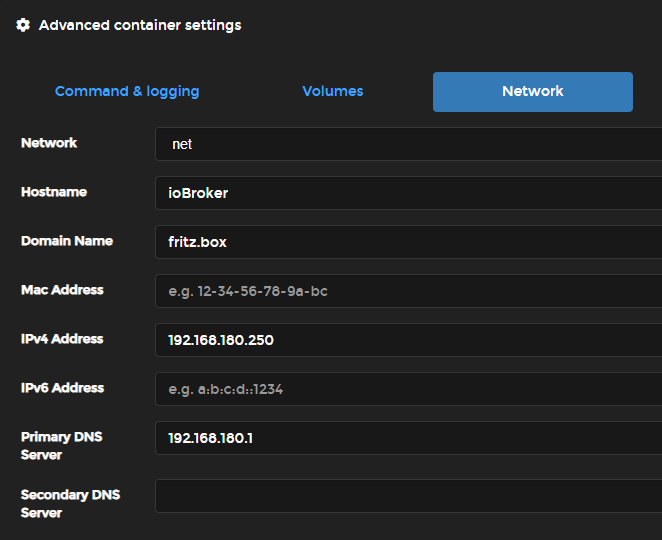
Task: Click the Domain Name label
Action: click(67, 241)
